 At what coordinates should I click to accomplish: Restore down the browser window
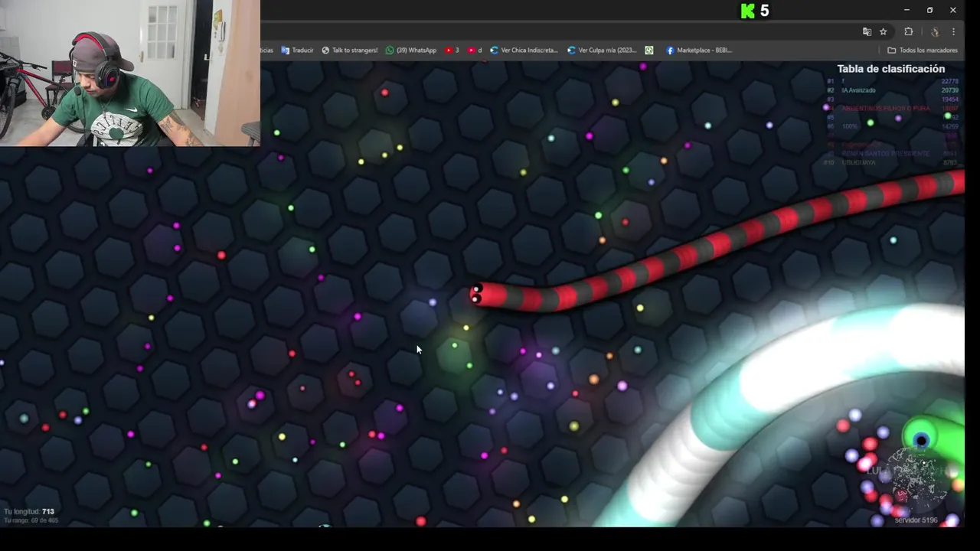(x=929, y=10)
